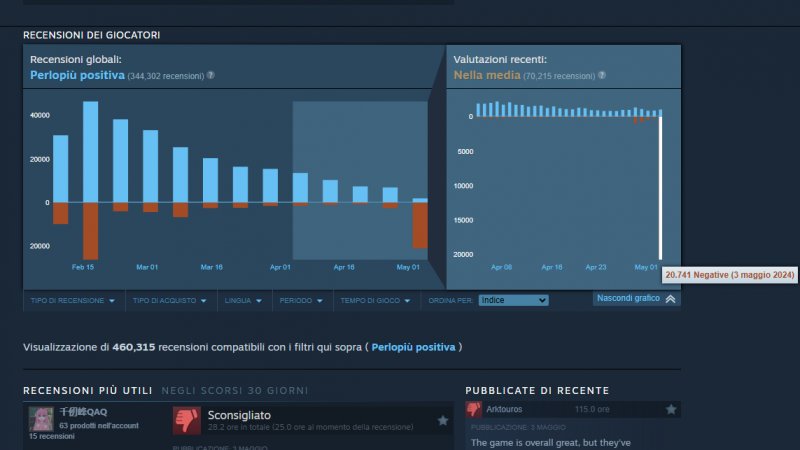Screen dimensions: 800x450
Task: Click the help icon beside global reviews count
Action: click(x=211, y=75)
